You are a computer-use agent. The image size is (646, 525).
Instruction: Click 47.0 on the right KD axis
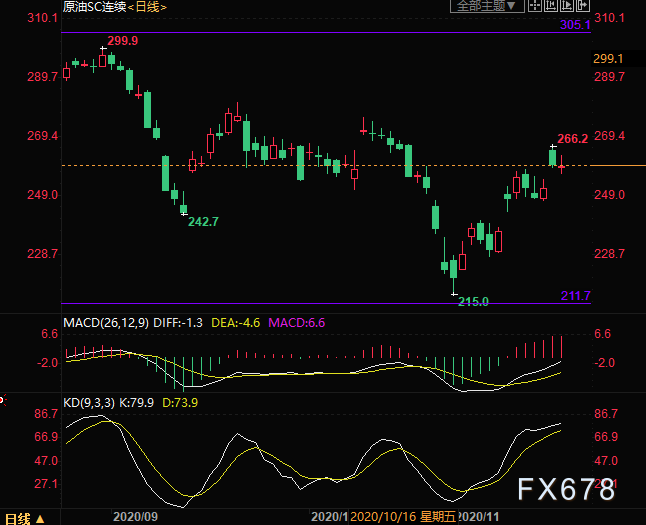point(606,461)
